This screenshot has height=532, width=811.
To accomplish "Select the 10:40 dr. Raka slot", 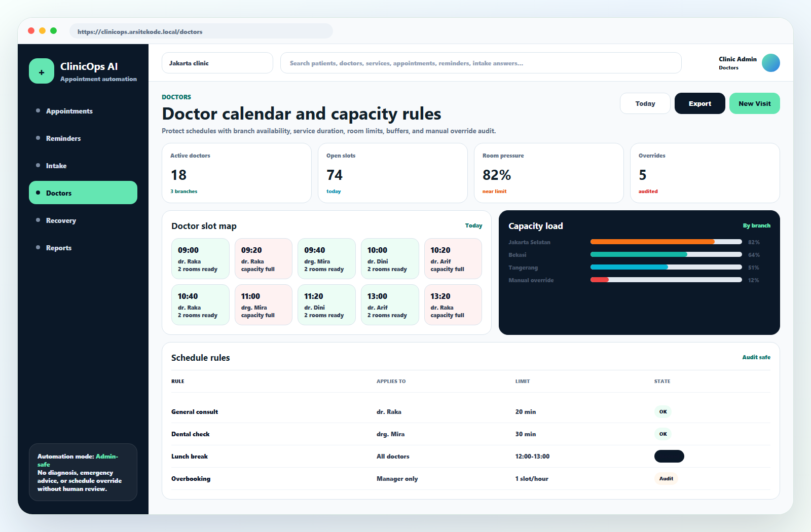I will click(x=200, y=305).
